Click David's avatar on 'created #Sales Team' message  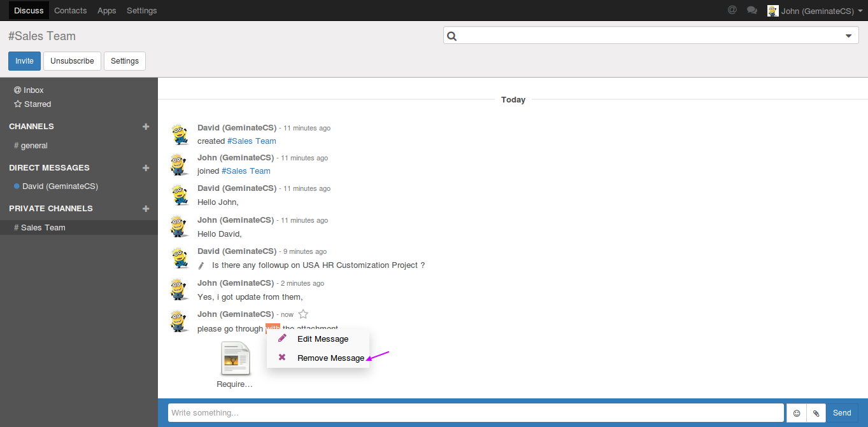[x=180, y=134]
